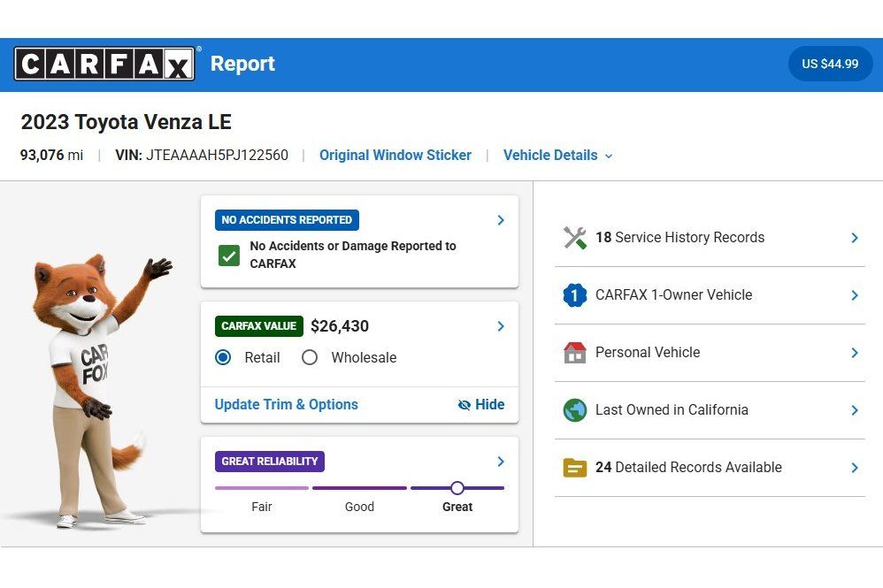Click the $26,430 value amount
The height and width of the screenshot is (588, 883).
pyautogui.click(x=340, y=326)
